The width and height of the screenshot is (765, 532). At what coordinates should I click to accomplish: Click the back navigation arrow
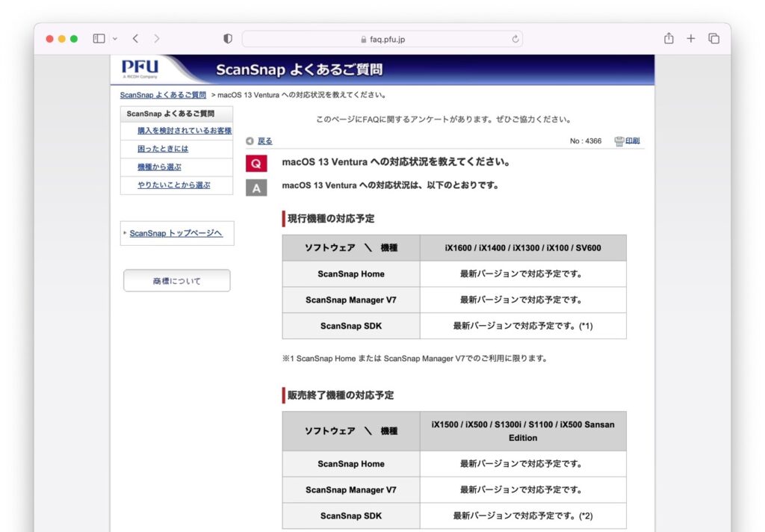[135, 38]
